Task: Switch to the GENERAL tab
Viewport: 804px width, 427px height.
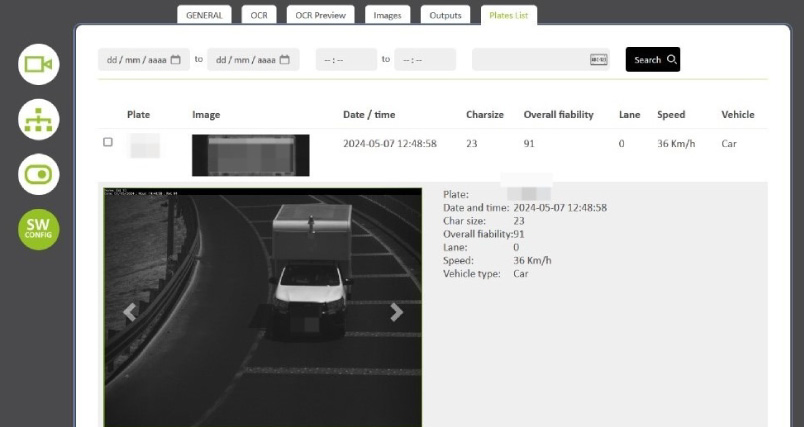Action: point(203,15)
